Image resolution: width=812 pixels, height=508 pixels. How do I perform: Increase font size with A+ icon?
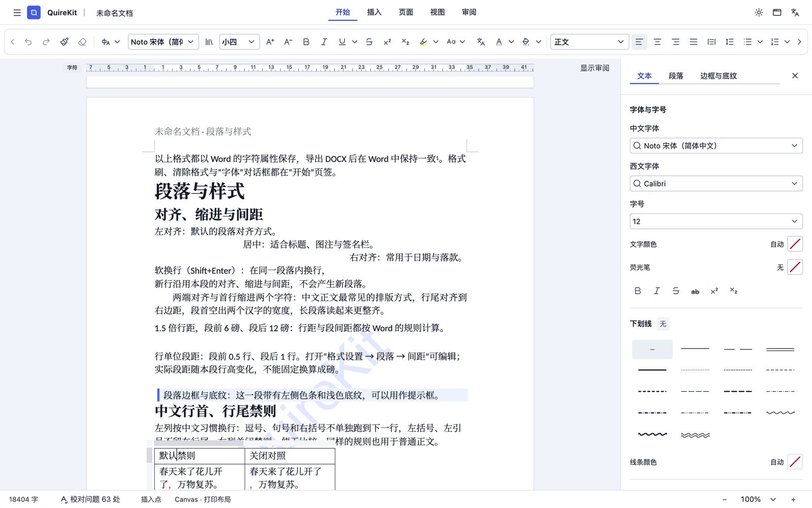point(270,42)
